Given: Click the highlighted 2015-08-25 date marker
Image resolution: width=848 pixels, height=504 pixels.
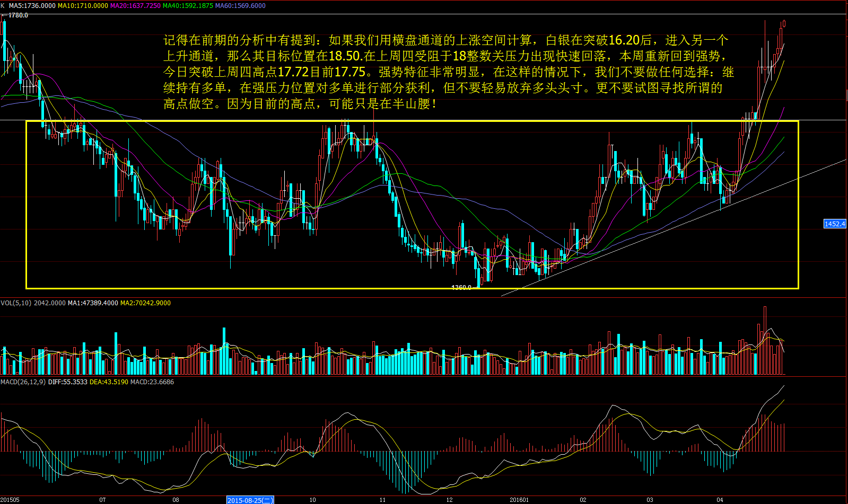Looking at the screenshot, I should point(250,500).
